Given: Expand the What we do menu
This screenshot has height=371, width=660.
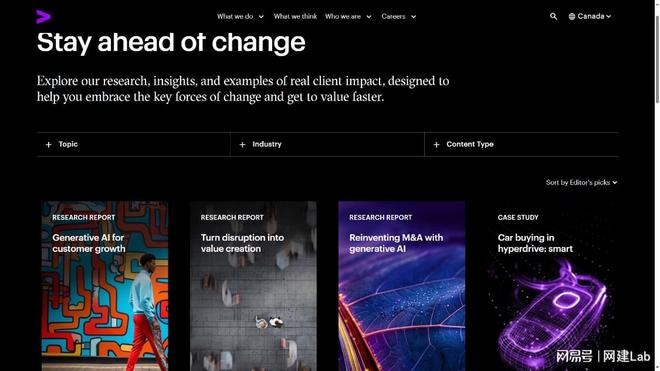Looking at the screenshot, I should click(x=240, y=16).
